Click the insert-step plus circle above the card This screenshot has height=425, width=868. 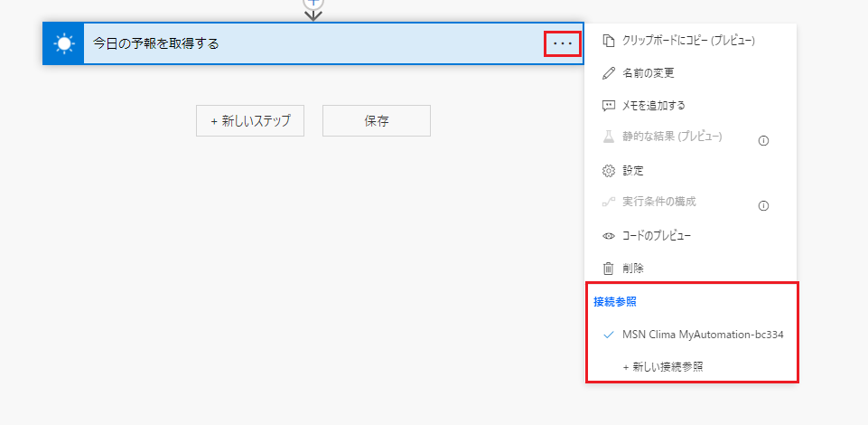click(313, 3)
